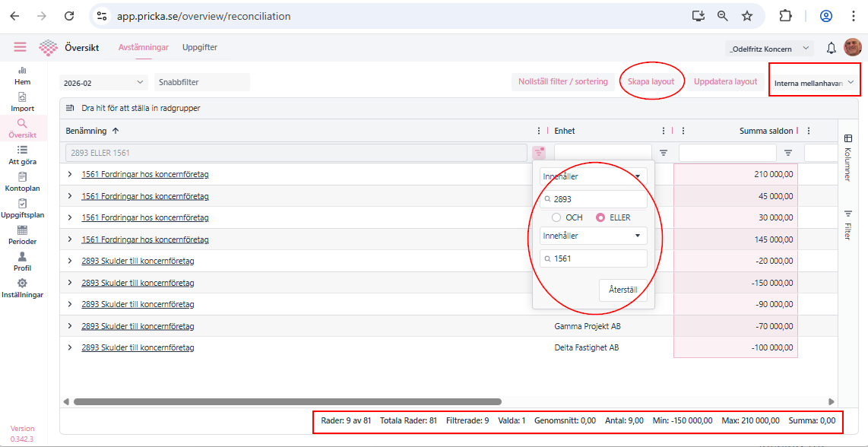Expand the first 1561 Fordringar row
This screenshot has height=447, width=868.
(x=70, y=175)
